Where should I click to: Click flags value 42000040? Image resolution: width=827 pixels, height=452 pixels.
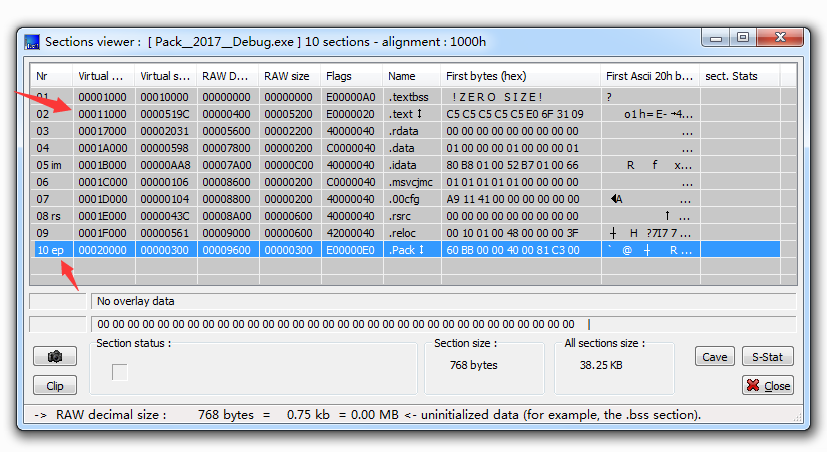[x=351, y=233]
